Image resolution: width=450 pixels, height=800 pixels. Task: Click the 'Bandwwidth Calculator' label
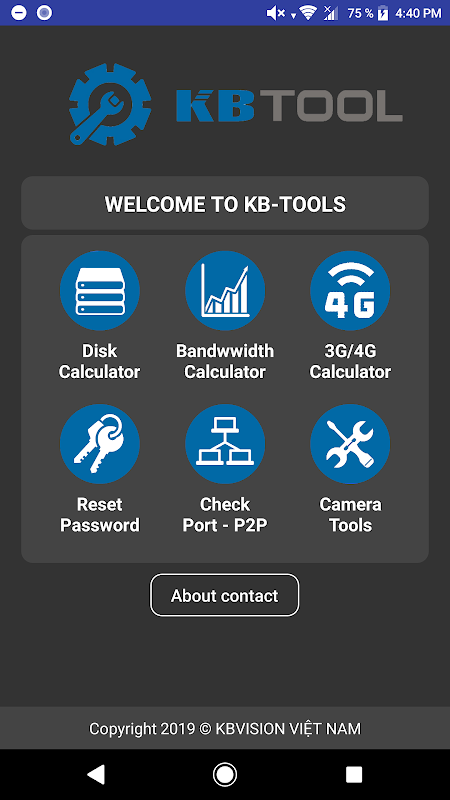(225, 361)
